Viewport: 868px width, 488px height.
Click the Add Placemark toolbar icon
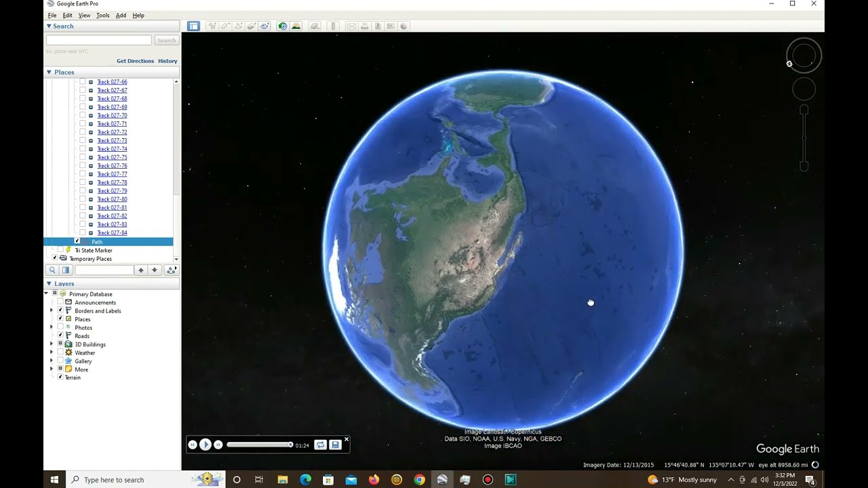(x=212, y=26)
